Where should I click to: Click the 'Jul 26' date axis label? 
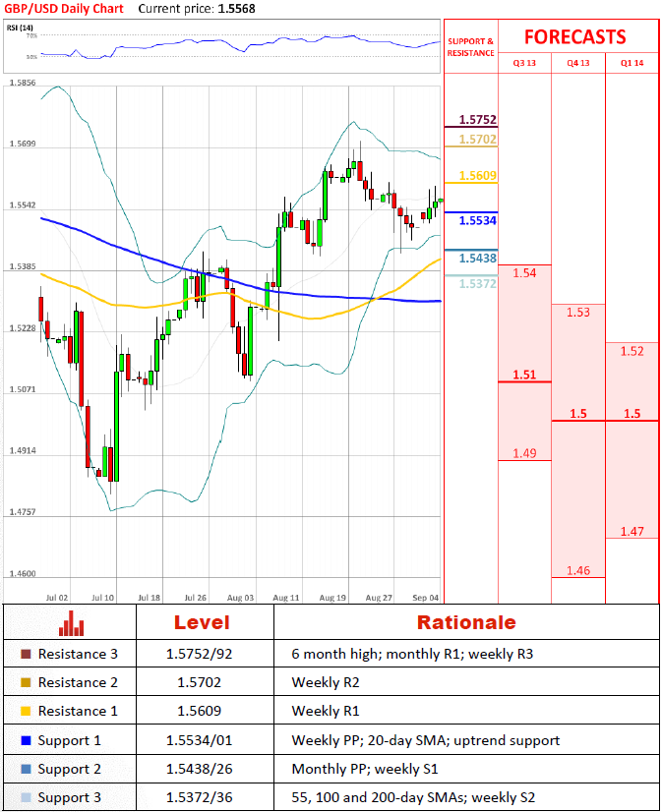196,598
